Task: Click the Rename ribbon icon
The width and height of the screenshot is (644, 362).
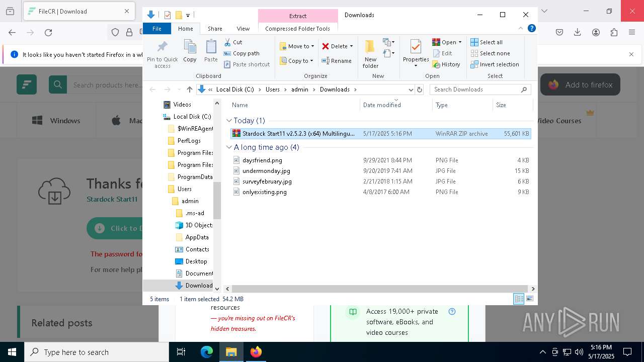Action: (x=337, y=61)
